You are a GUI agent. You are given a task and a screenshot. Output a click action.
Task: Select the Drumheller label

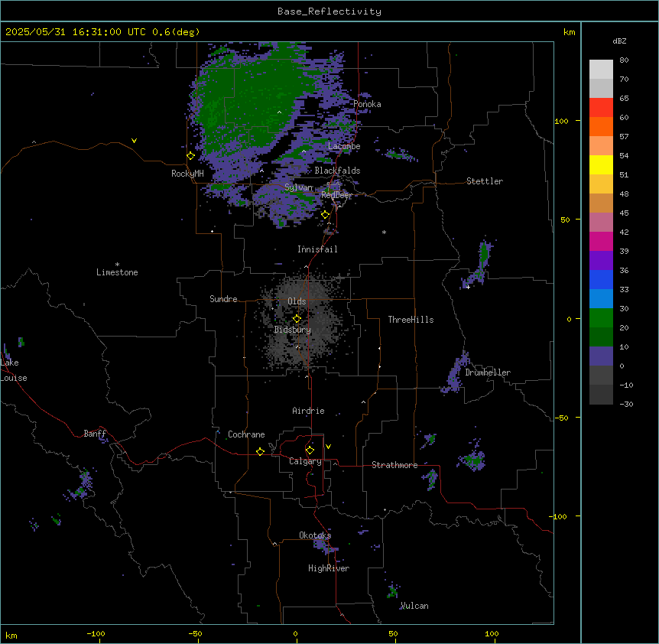click(488, 372)
